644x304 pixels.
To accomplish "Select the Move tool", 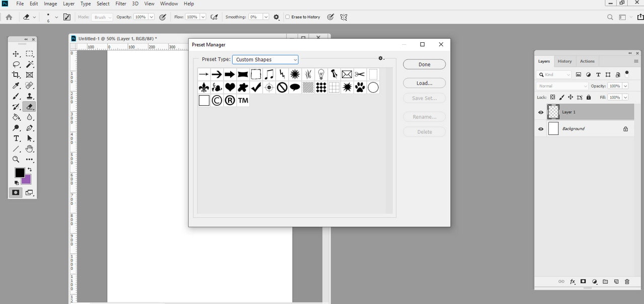I will click(16, 54).
